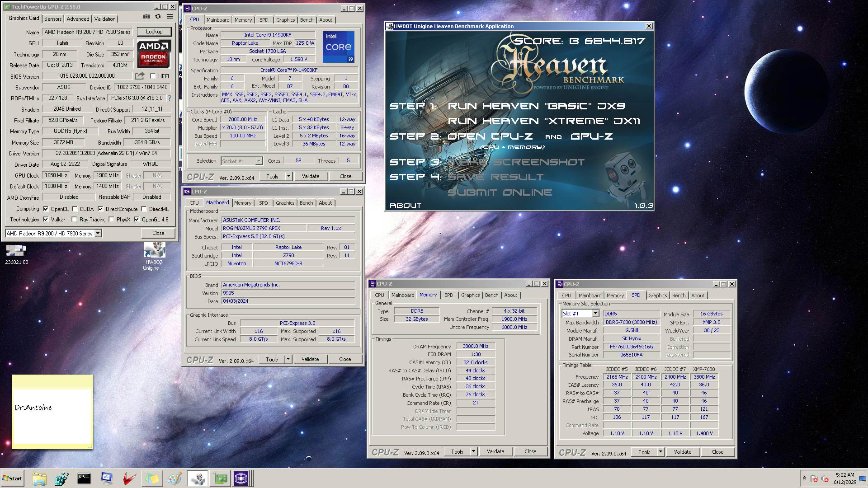Click Tools button in CPU-Z SPD window
Image resolution: width=868 pixels, height=488 pixels.
[x=644, y=452]
